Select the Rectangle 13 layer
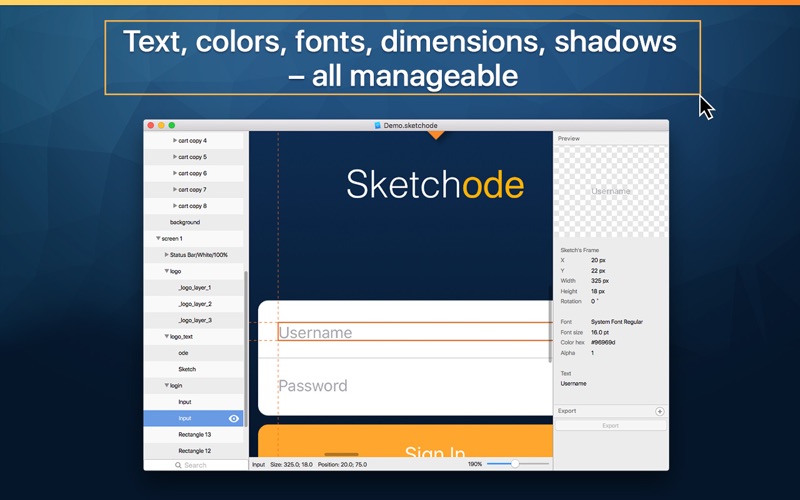The height and width of the screenshot is (500, 800). pos(194,435)
